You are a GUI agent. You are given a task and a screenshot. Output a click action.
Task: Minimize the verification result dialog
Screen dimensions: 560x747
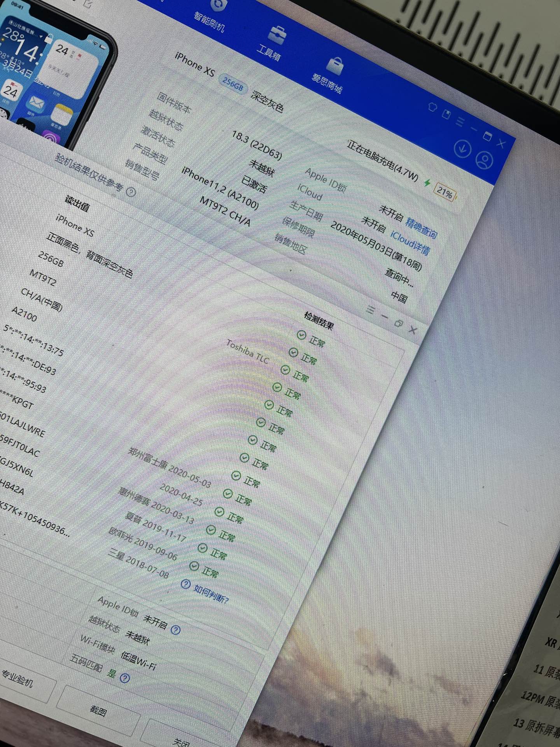pos(384,316)
